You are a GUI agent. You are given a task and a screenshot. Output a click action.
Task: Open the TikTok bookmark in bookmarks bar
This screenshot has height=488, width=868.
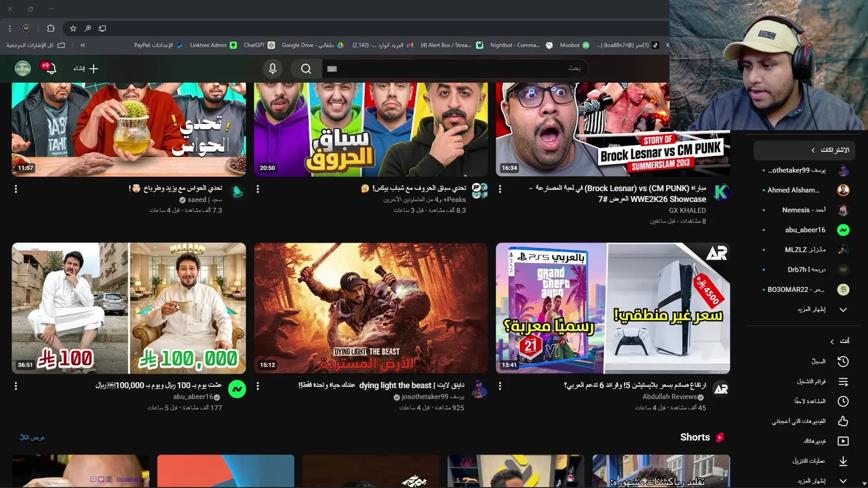[x=627, y=45]
